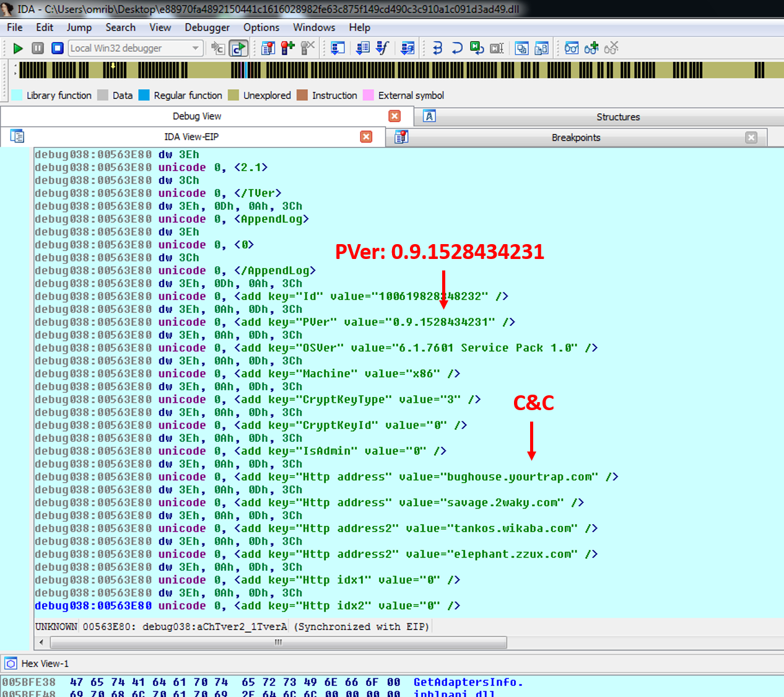The width and height of the screenshot is (784, 697).
Task: Click the IsAdmin value line
Action: tap(240, 451)
